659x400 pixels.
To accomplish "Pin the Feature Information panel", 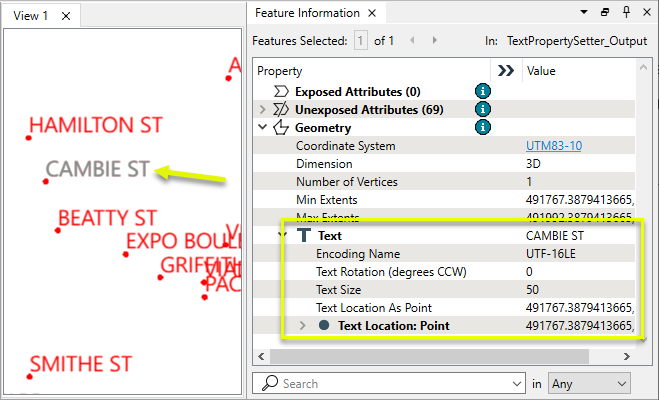I will coord(626,12).
